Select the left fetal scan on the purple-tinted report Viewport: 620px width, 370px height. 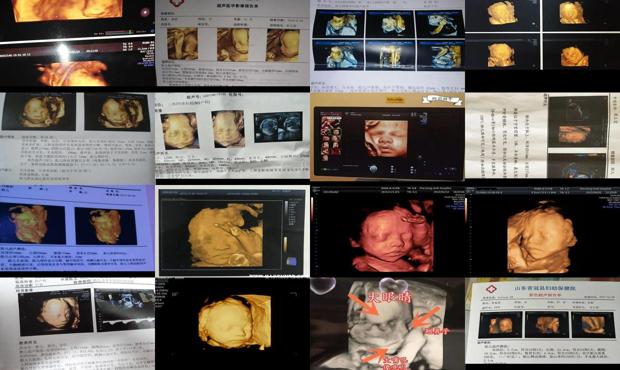32,223
